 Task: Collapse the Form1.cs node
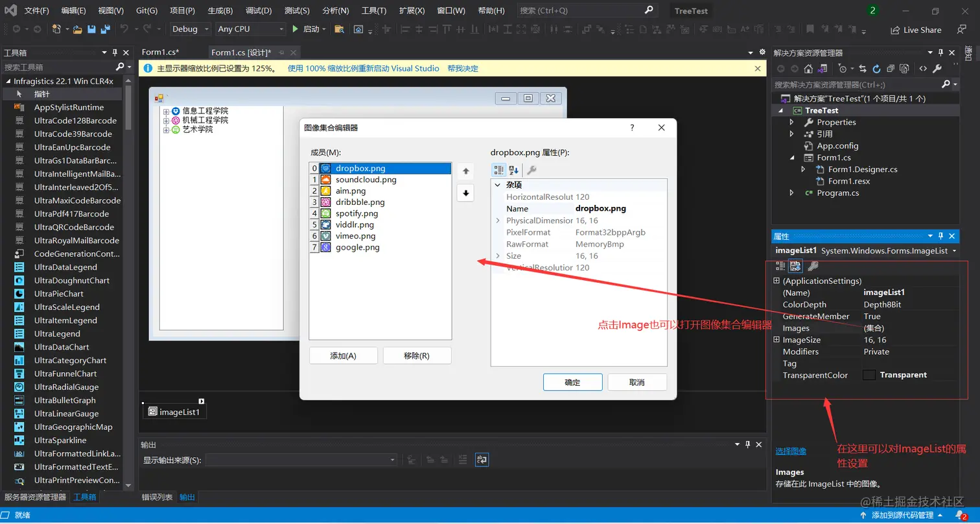[x=791, y=158]
